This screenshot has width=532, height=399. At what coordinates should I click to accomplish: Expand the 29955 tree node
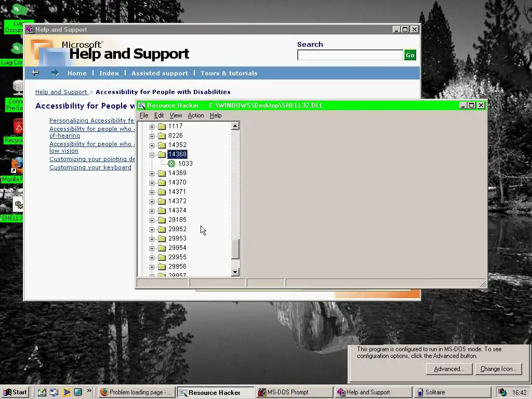point(152,258)
